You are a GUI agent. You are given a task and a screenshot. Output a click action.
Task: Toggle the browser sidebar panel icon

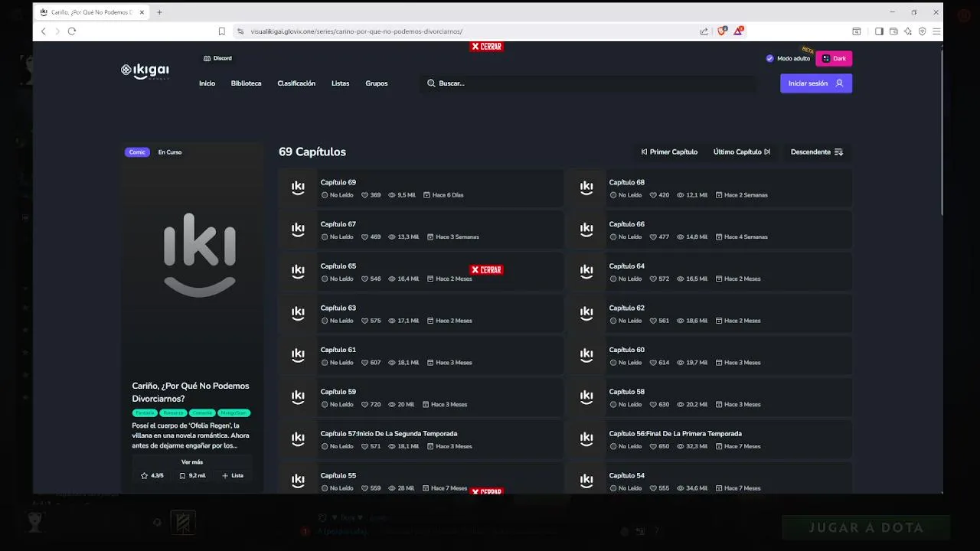(x=879, y=31)
